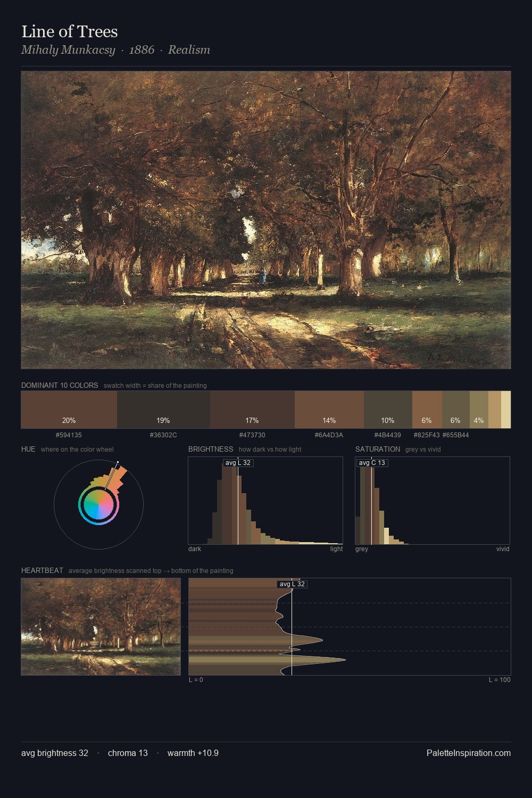
Task: Open the small heartbeat painting thumbnail
Action: point(101,627)
